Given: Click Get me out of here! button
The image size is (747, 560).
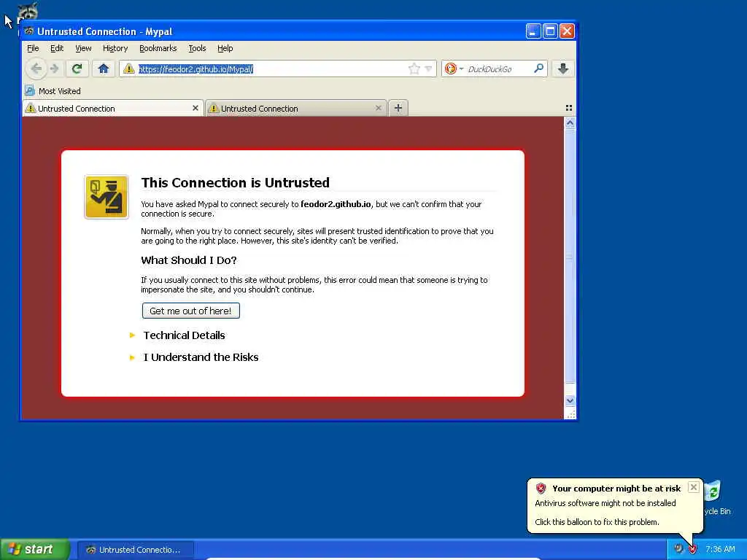Looking at the screenshot, I should (x=190, y=311).
